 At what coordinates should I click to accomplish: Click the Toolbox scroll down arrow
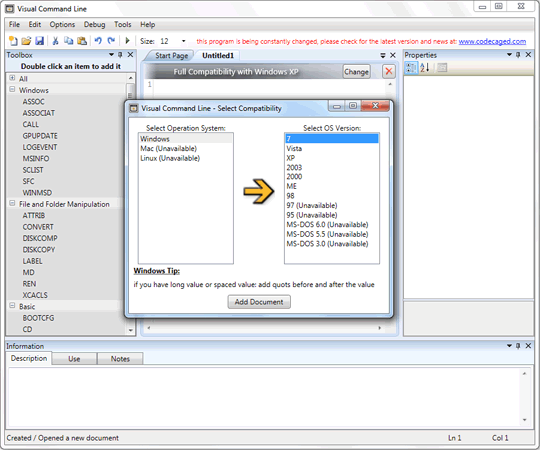click(131, 330)
